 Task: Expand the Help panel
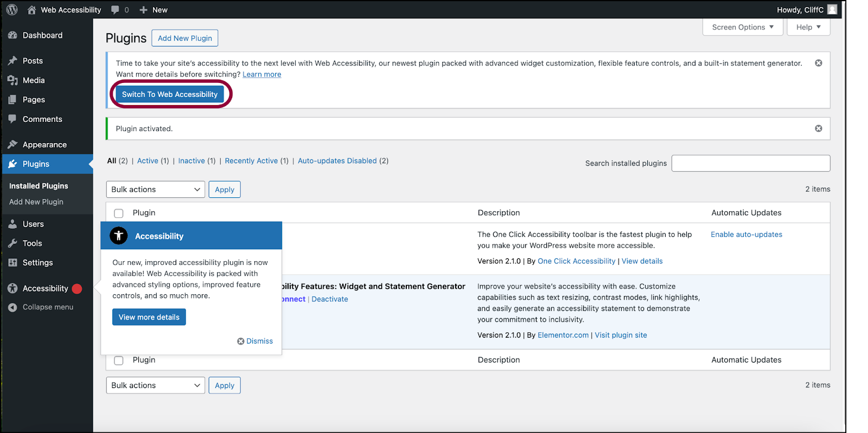[x=808, y=27]
